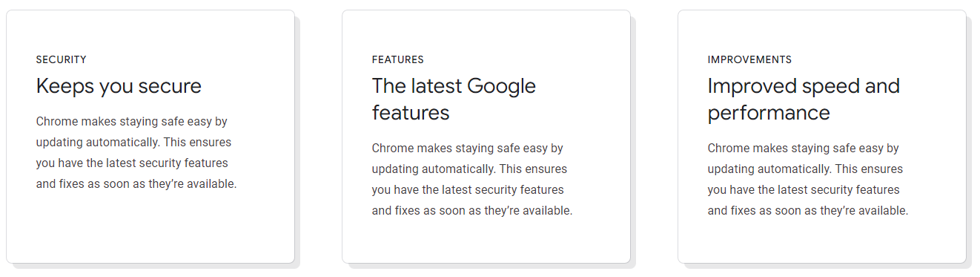
Task: Open "Improved speed and performance" heading
Action: (804, 99)
